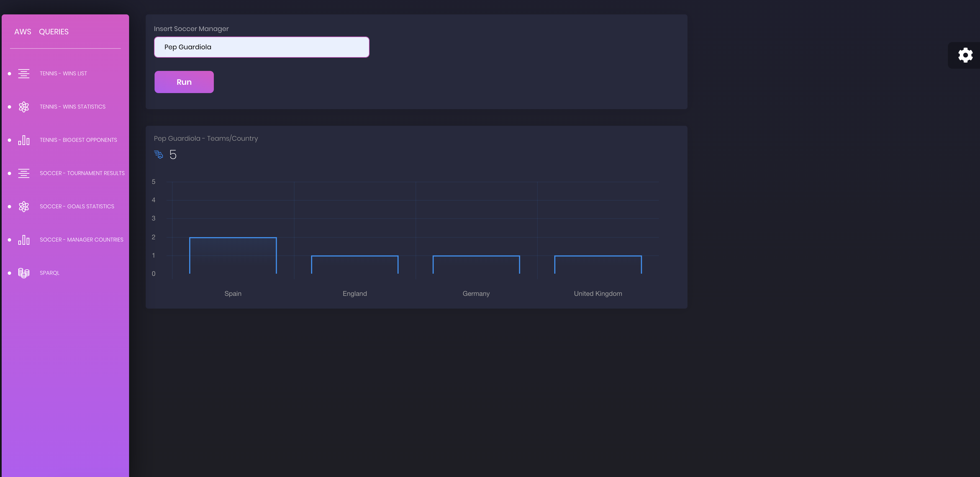This screenshot has width=980, height=477.
Task: Click the align icon for Soccer Tournament Results
Action: pyautogui.click(x=24, y=173)
